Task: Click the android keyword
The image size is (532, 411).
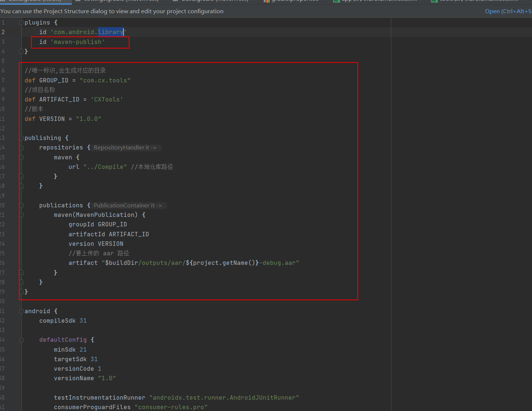Action: (x=37, y=311)
